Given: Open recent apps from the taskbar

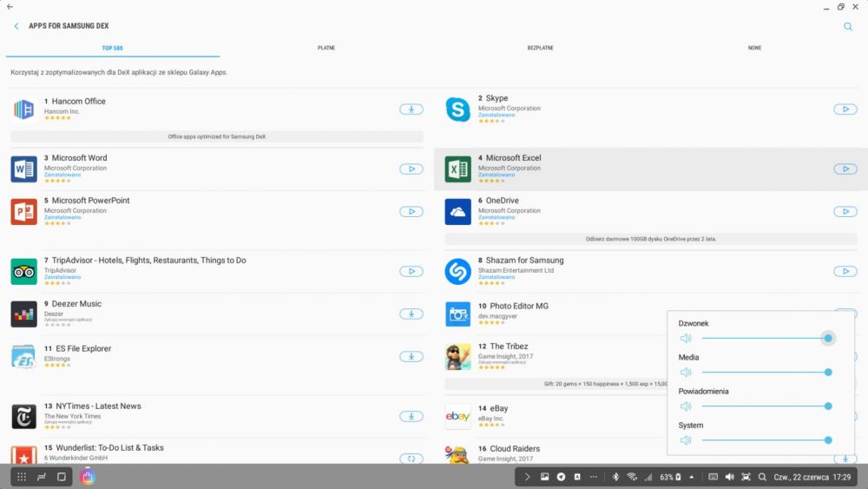Looking at the screenshot, I should point(42,477).
